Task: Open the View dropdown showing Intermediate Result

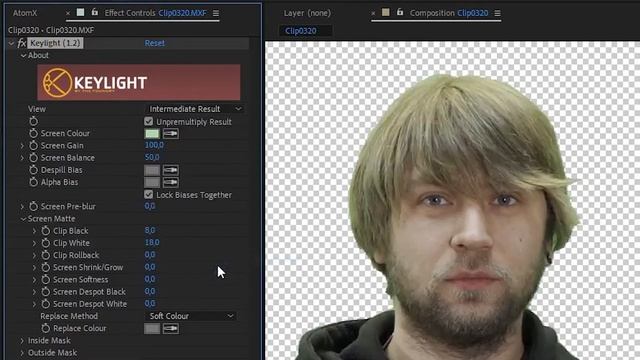Action: click(x=195, y=109)
